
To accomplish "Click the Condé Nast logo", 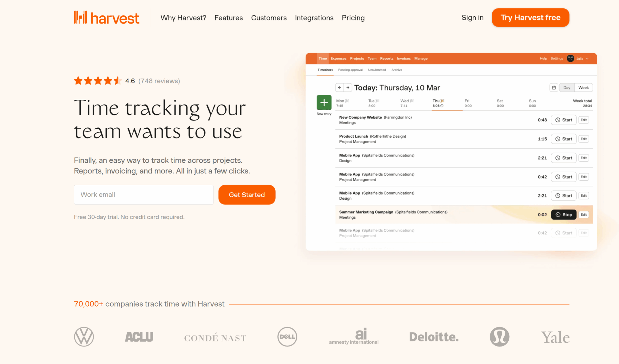I will (215, 338).
